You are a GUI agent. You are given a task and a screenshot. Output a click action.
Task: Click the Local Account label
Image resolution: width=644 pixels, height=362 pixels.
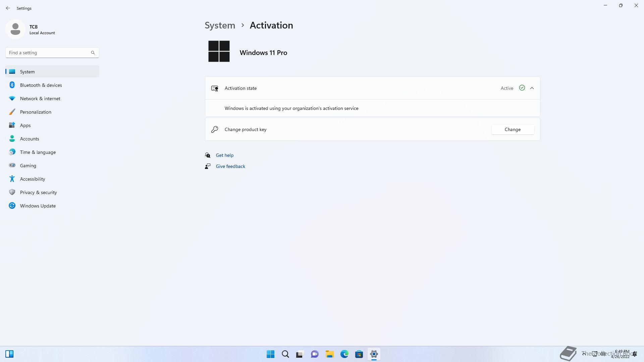42,33
